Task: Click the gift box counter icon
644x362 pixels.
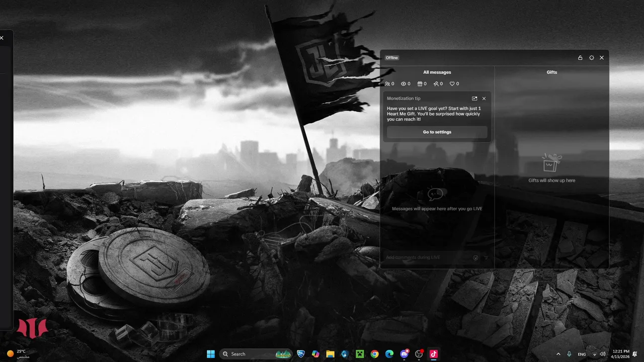Action: [x=420, y=84]
